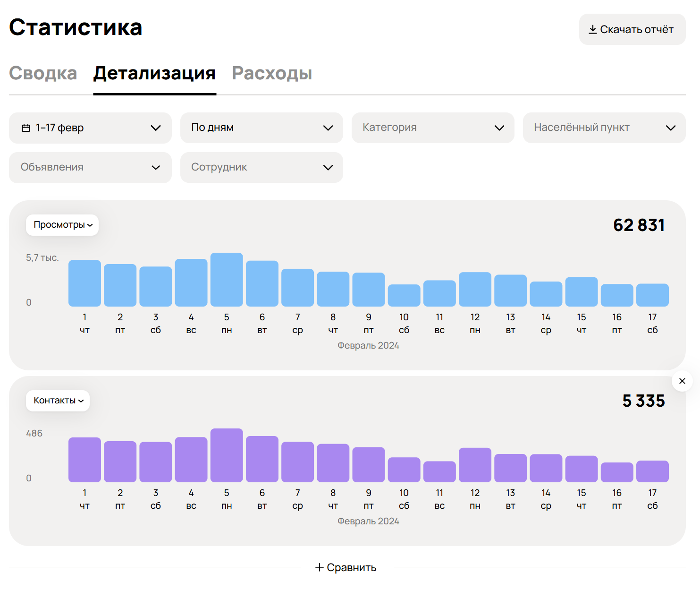The image size is (700, 590).
Task: Expand the По дням grouping dropdown
Action: click(x=261, y=128)
